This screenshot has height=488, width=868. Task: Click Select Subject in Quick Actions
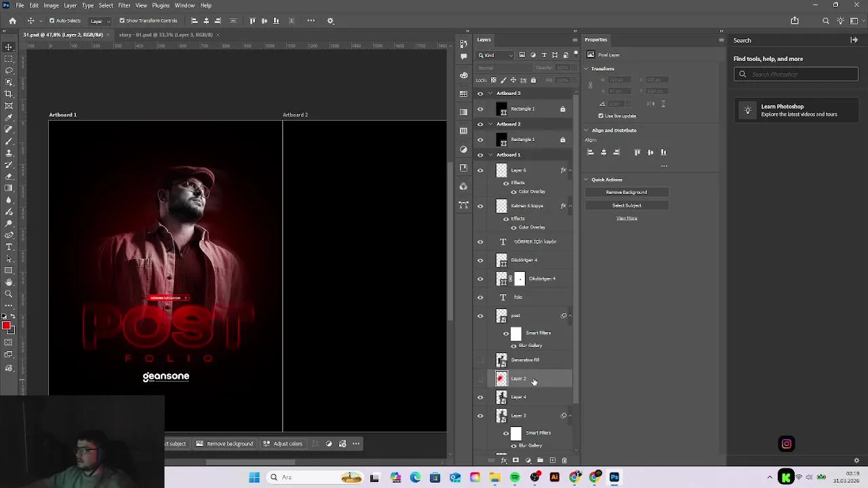click(x=626, y=205)
